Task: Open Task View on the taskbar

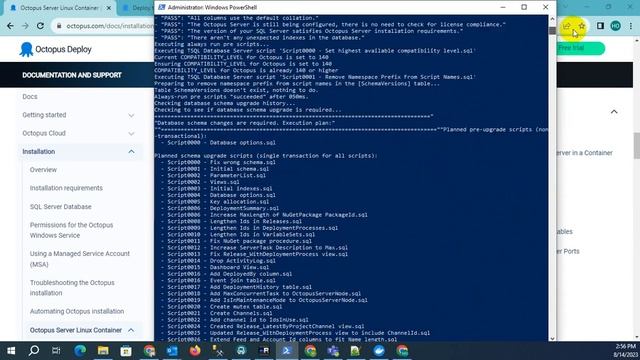Action: 56,351
